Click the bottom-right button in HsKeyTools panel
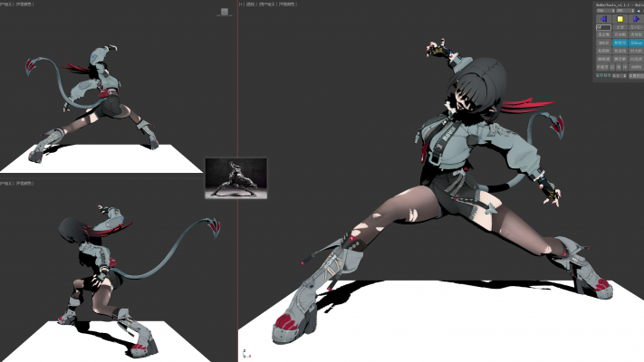The height and width of the screenshot is (362, 644). (637, 76)
